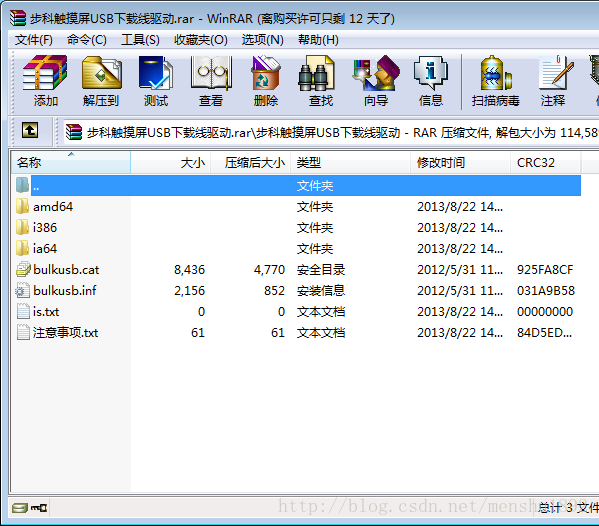Select the bulkusb.inf file name
599x526 pixels.
(x=65, y=291)
